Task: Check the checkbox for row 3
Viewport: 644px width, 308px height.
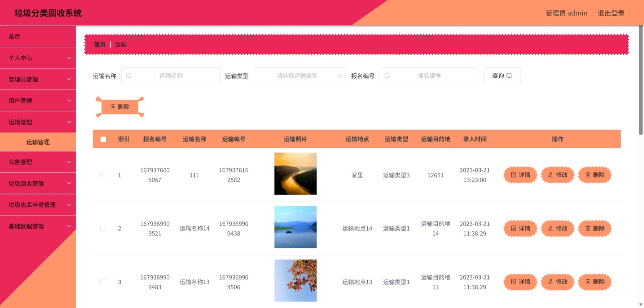Action: coord(103,282)
